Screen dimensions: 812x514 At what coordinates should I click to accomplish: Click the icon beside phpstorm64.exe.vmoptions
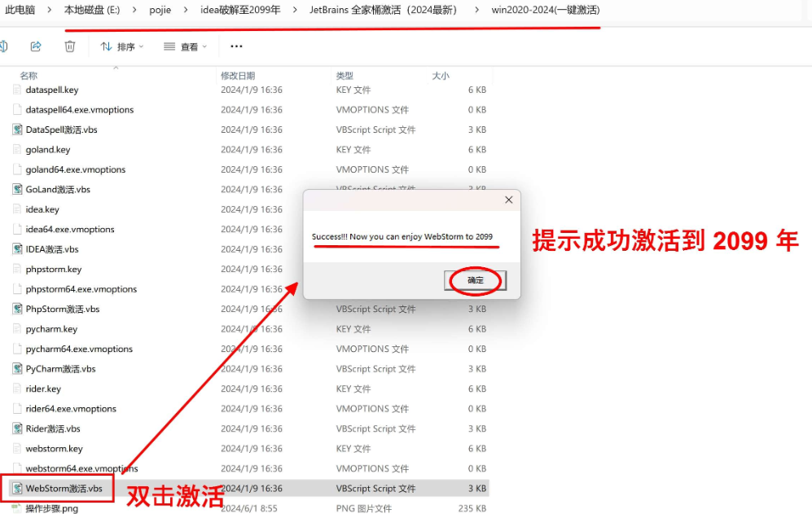[17, 289]
